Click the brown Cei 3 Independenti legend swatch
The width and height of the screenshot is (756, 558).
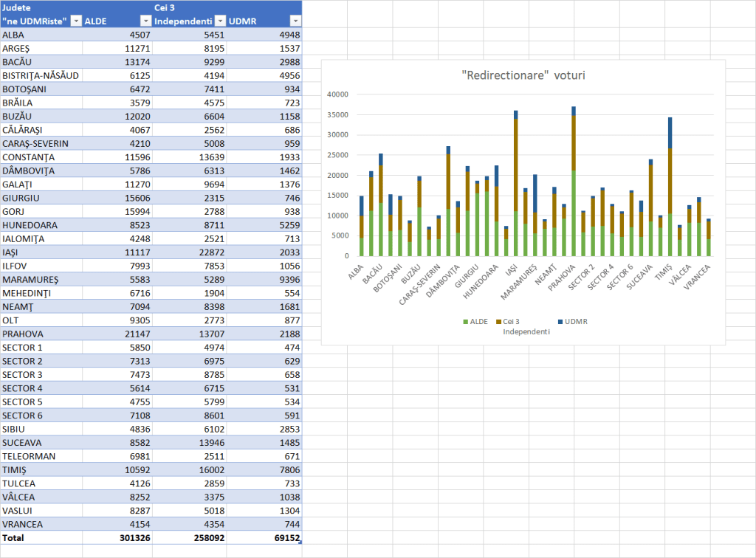(x=498, y=322)
